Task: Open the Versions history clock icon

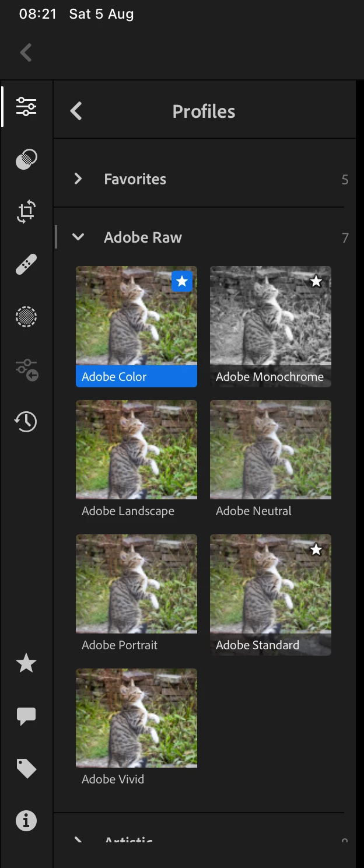Action: pyautogui.click(x=26, y=421)
